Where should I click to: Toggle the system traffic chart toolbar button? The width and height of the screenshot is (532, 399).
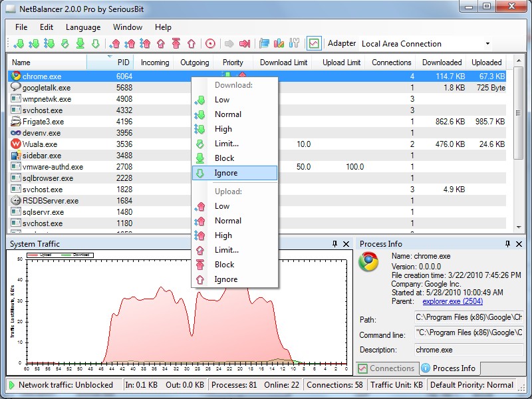pos(313,44)
